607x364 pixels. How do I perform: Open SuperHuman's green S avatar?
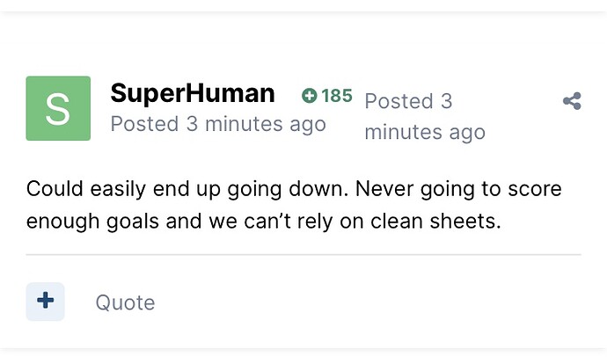click(58, 108)
